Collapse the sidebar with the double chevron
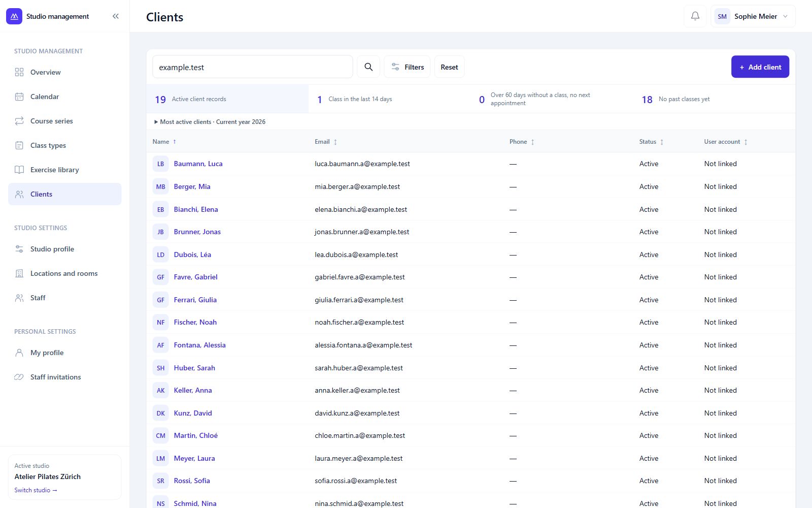This screenshot has height=508, width=812. [116, 16]
